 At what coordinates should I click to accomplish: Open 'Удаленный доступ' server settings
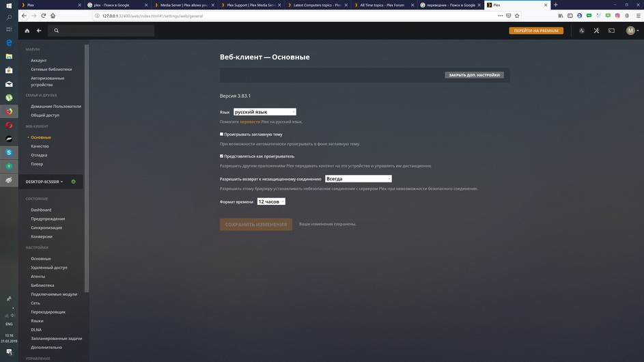click(x=49, y=268)
